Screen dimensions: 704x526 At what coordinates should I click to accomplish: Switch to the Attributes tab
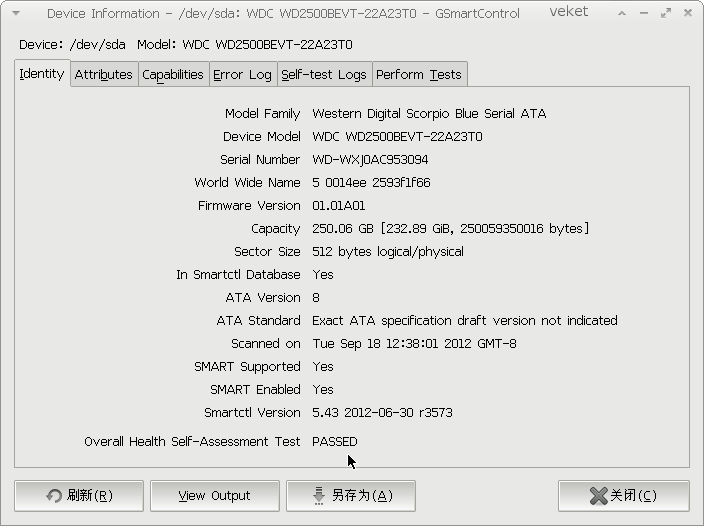(104, 74)
